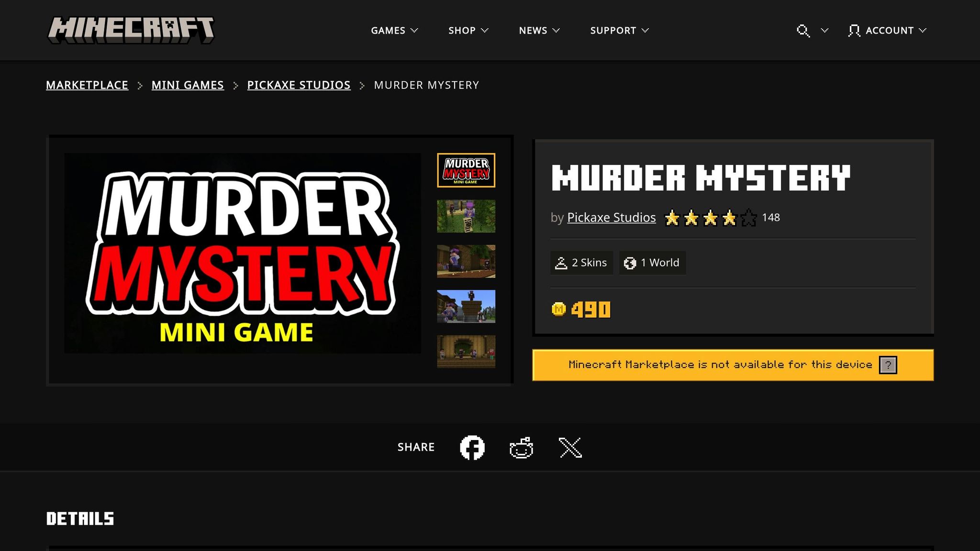980x551 pixels.
Task: Select the Murder Mystery logo thumbnail
Action: 466,170
